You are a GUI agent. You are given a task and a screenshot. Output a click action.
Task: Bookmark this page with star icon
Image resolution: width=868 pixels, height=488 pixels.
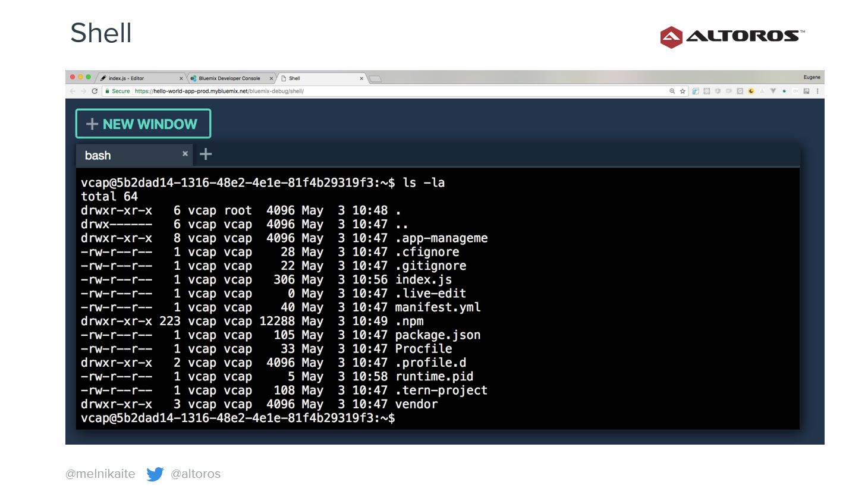(683, 91)
